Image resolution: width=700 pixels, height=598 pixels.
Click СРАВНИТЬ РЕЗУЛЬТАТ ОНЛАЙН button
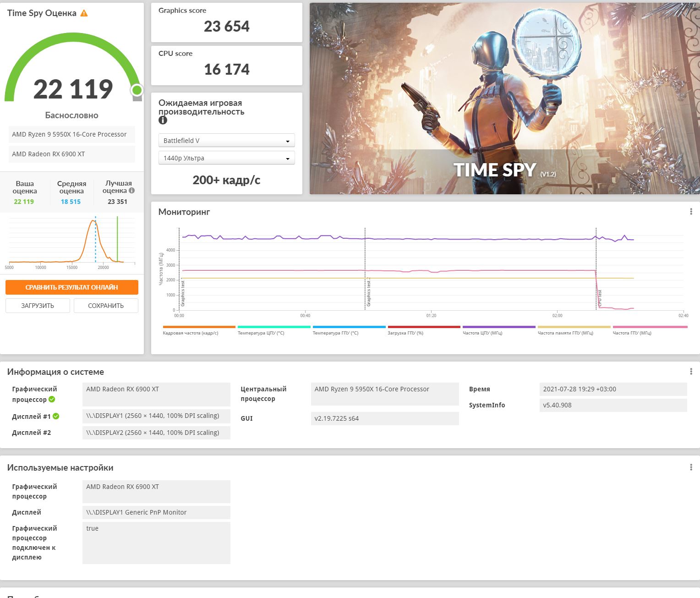(72, 287)
